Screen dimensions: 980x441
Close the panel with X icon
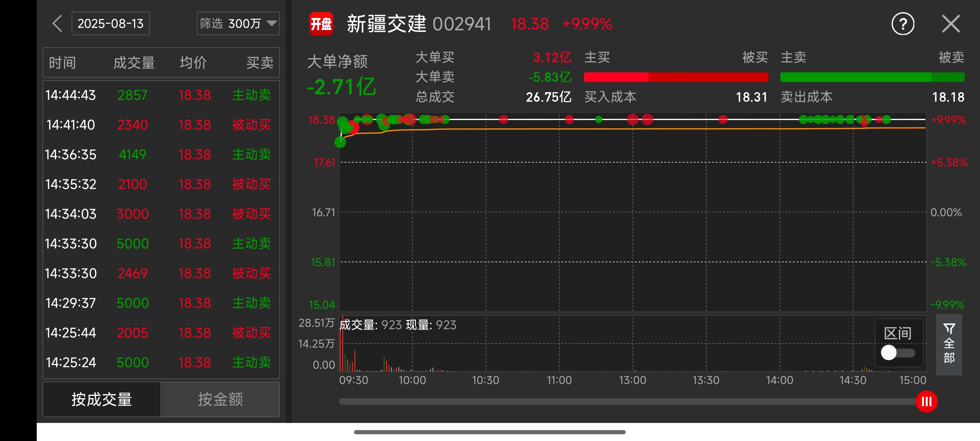click(x=951, y=24)
